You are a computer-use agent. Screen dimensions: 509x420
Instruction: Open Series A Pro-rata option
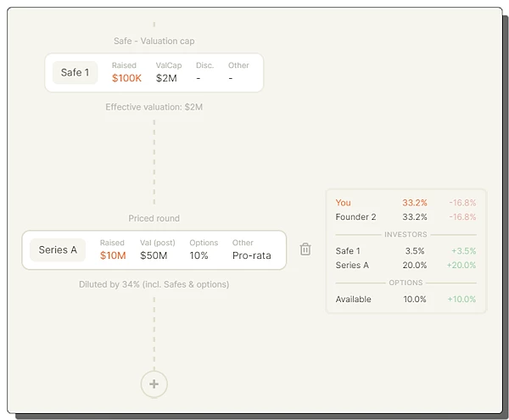tap(251, 255)
